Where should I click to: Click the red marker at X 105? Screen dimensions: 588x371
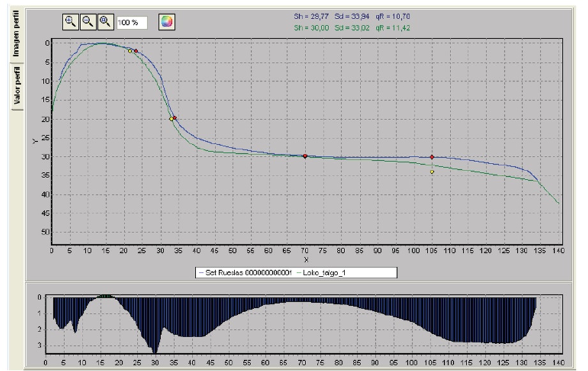[432, 157]
